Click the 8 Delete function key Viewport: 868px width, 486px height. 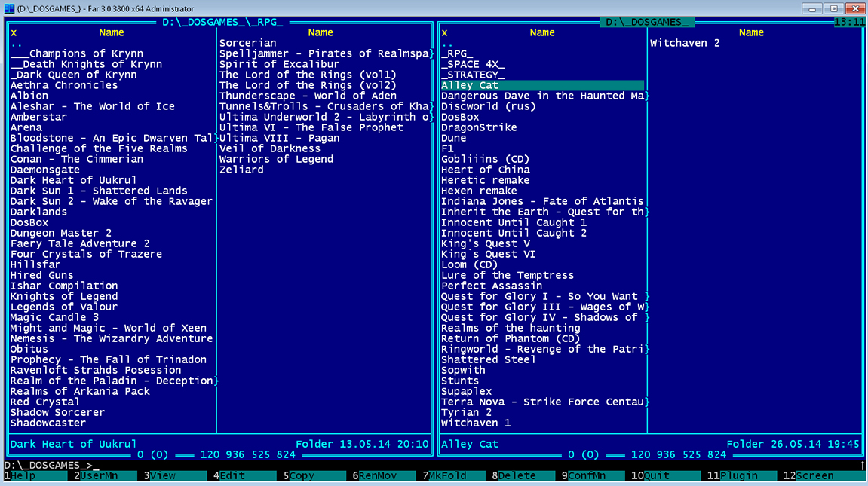click(x=524, y=475)
